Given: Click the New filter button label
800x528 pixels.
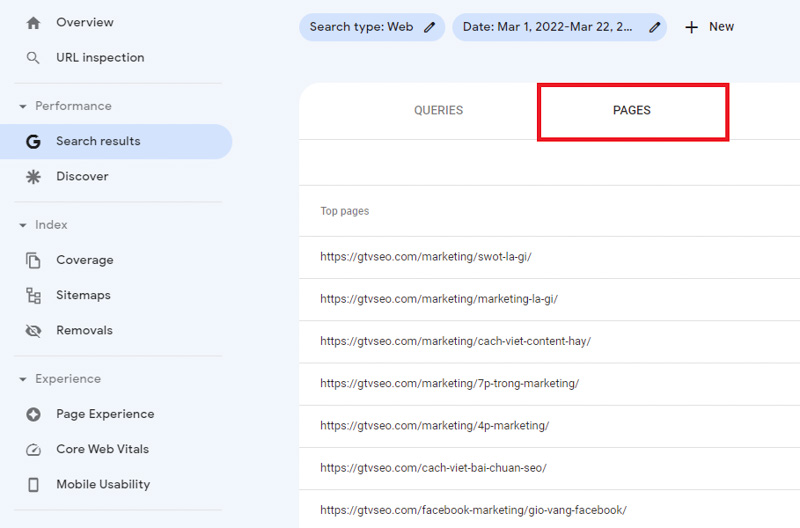Looking at the screenshot, I should (x=721, y=27).
